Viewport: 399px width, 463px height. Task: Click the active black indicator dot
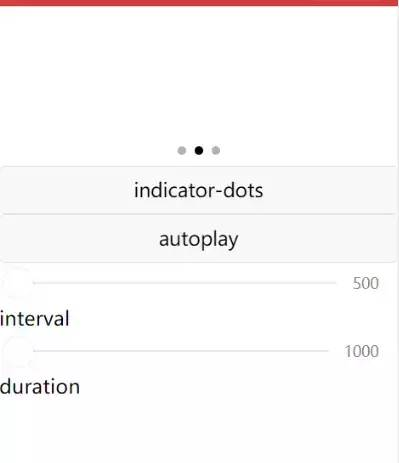[199, 150]
